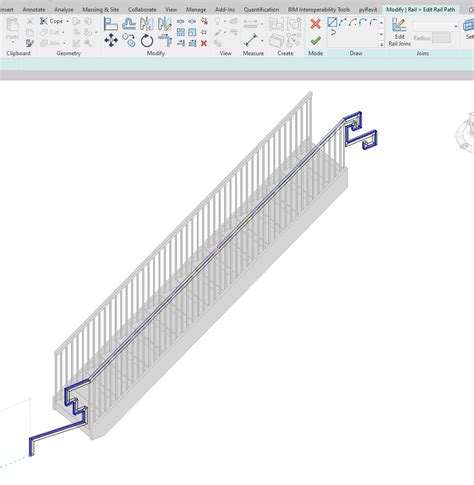Select Trim/Extend Multiple Elements tool
This screenshot has width=474, height=485.
tap(192, 43)
